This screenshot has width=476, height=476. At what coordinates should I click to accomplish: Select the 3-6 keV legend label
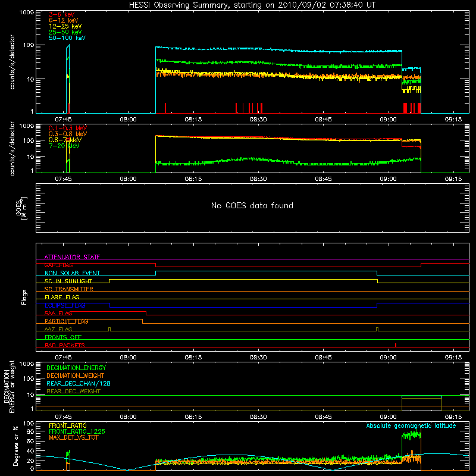coord(62,14)
